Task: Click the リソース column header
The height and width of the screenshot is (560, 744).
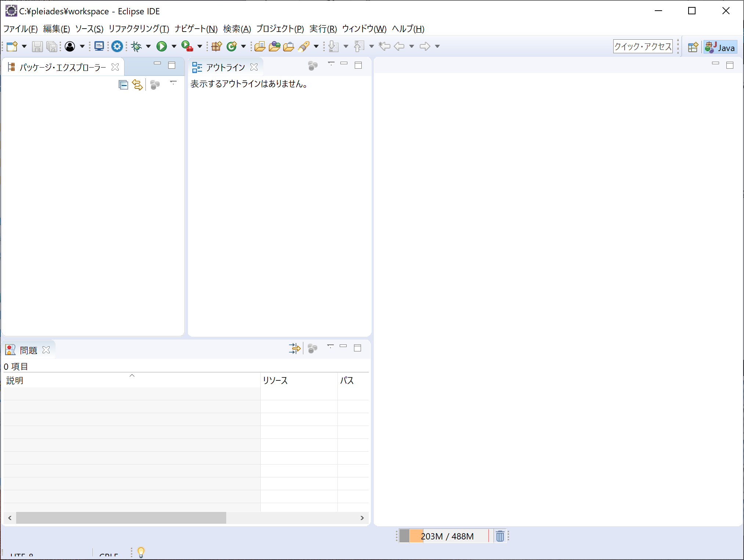Action: pos(275,380)
